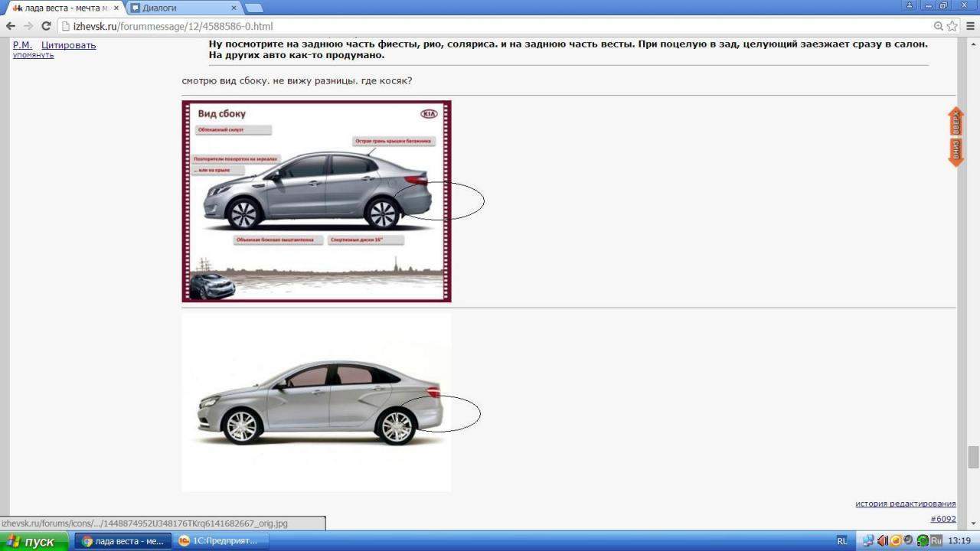
Task: Open the zoom indicator in the address bar
Action: [x=939, y=26]
